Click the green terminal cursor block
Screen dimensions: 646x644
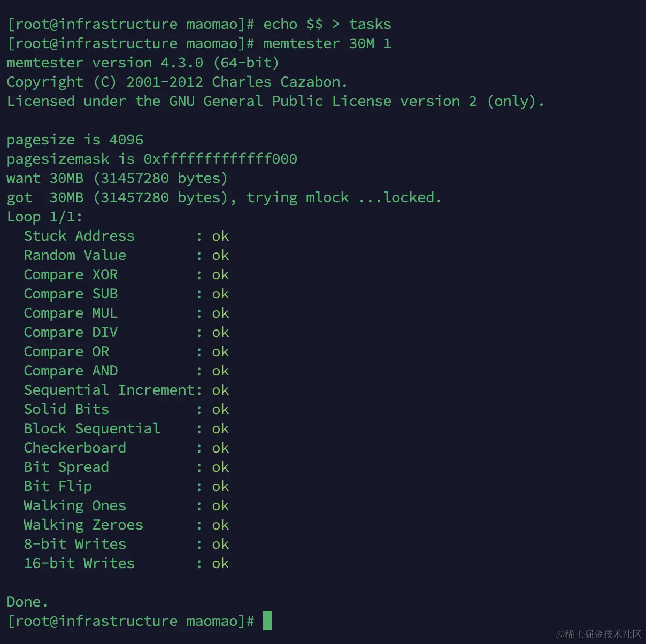[267, 620]
